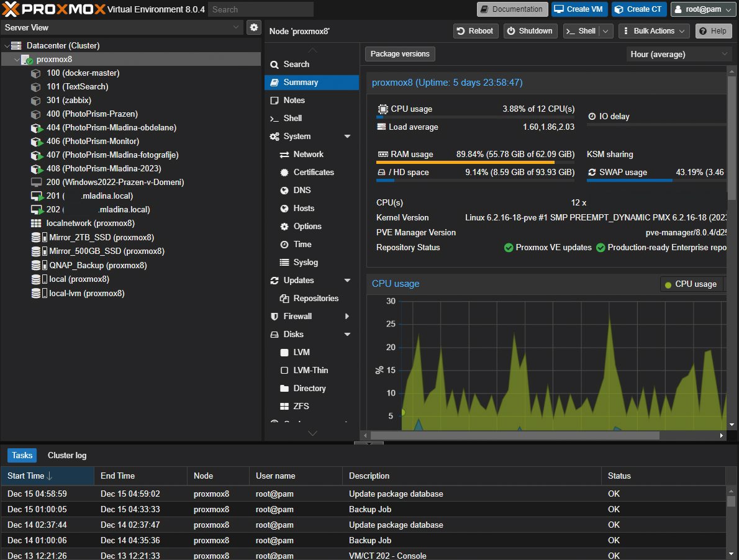
Task: Click the ZFS grid icon
Action: tap(284, 407)
